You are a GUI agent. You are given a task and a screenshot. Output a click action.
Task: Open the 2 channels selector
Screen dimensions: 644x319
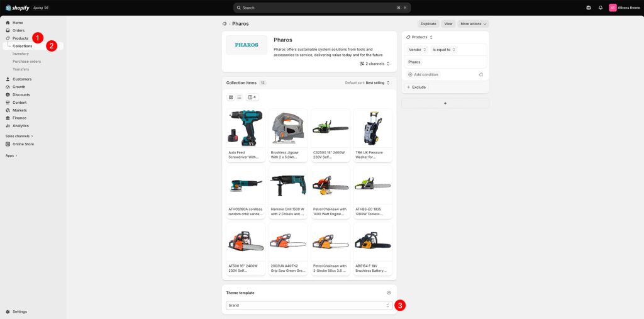(375, 64)
